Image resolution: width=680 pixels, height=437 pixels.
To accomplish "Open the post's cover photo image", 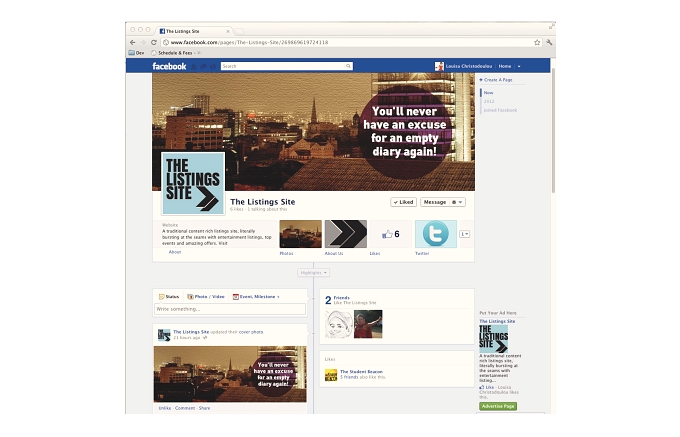I will click(x=230, y=374).
